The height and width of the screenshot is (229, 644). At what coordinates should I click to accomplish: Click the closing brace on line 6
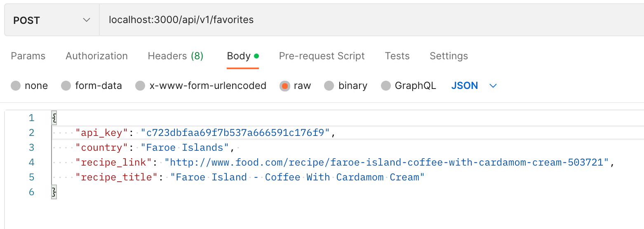54,192
